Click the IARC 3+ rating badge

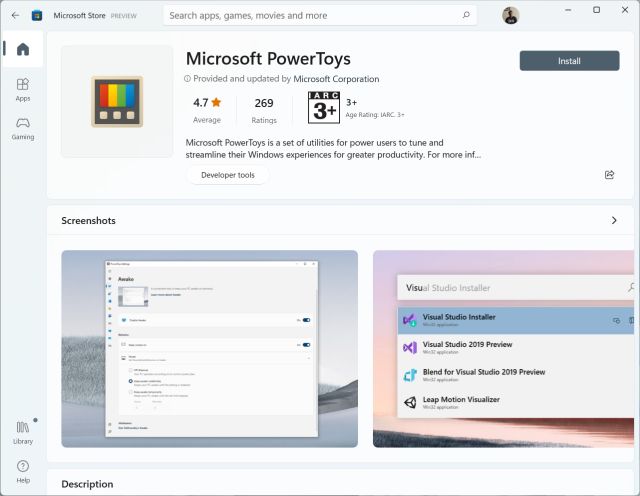324,107
